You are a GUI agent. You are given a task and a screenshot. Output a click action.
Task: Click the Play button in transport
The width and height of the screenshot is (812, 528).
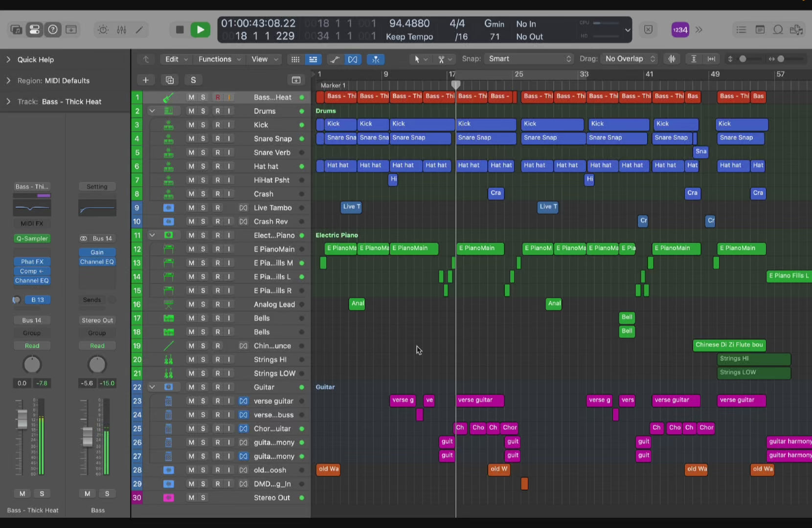(200, 30)
